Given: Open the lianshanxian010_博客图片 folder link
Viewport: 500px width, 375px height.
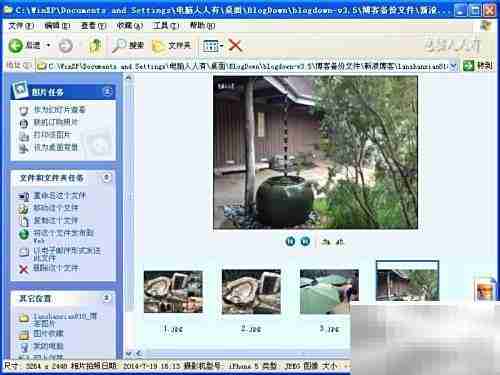Looking at the screenshot, I should (x=65, y=319).
